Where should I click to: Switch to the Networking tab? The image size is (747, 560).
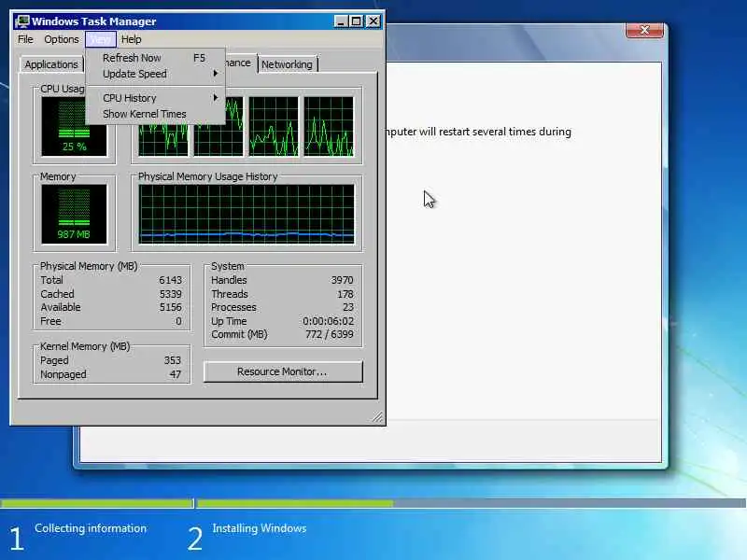(x=288, y=64)
